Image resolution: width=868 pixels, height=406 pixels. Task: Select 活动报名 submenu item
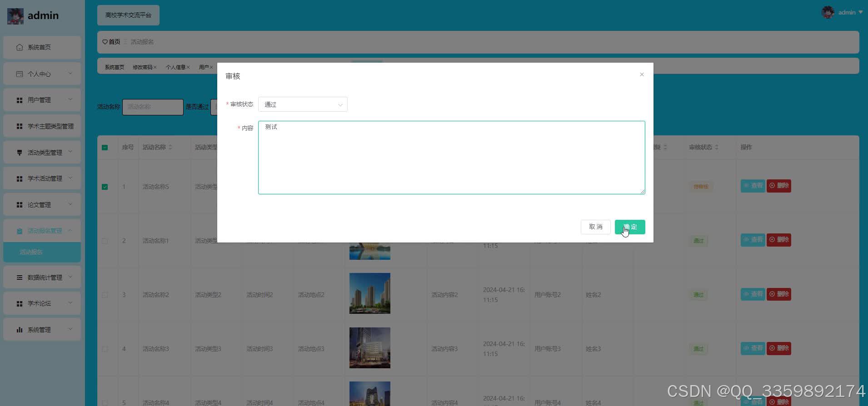click(x=42, y=252)
